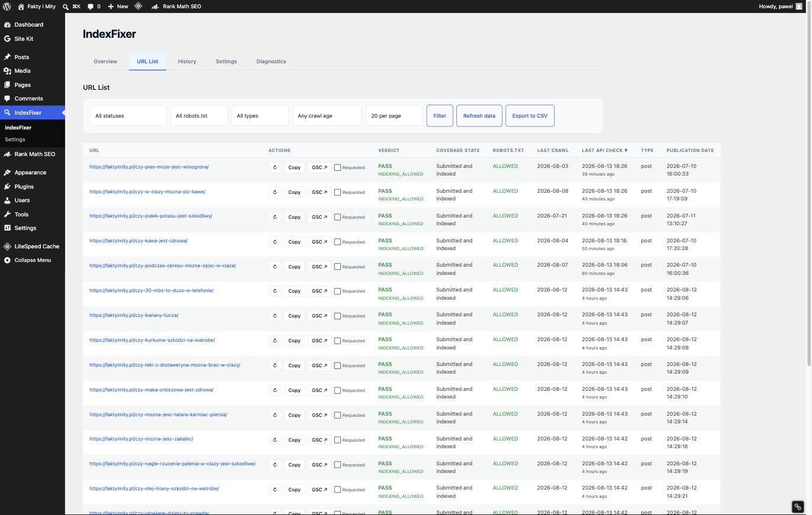Open the IndexFixer submenu entry
812x515 pixels.
[x=18, y=128]
